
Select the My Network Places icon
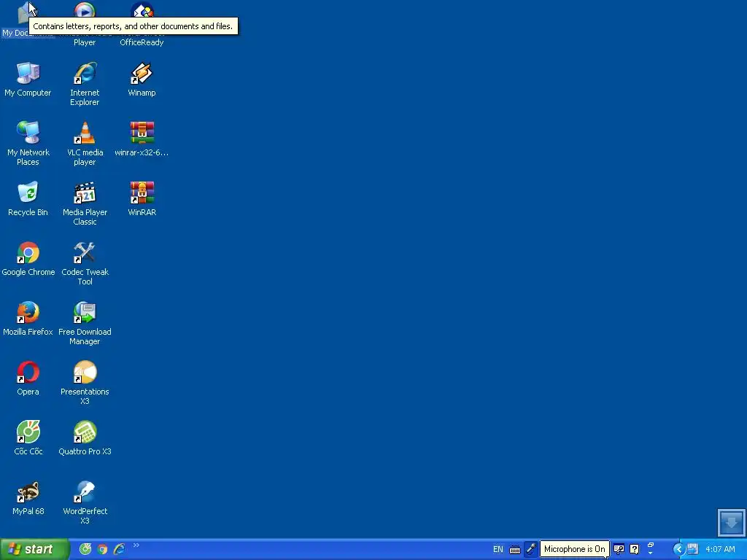pos(28,144)
